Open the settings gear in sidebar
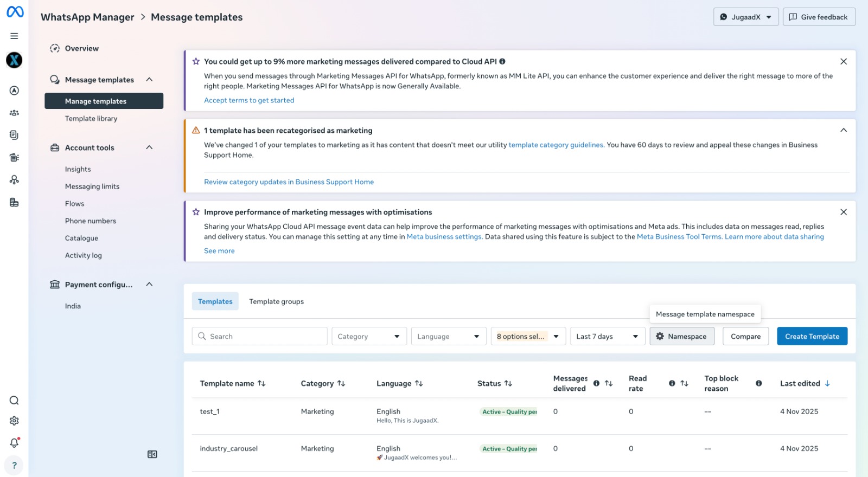 pos(14,421)
